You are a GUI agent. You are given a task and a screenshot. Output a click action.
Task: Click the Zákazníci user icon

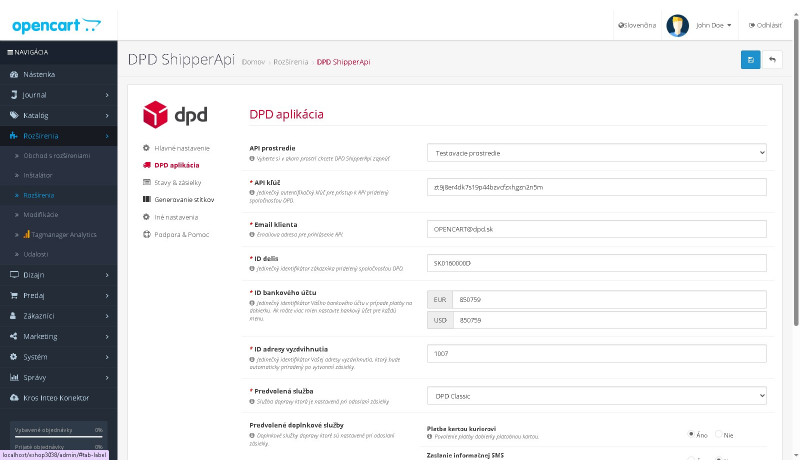[13, 316]
